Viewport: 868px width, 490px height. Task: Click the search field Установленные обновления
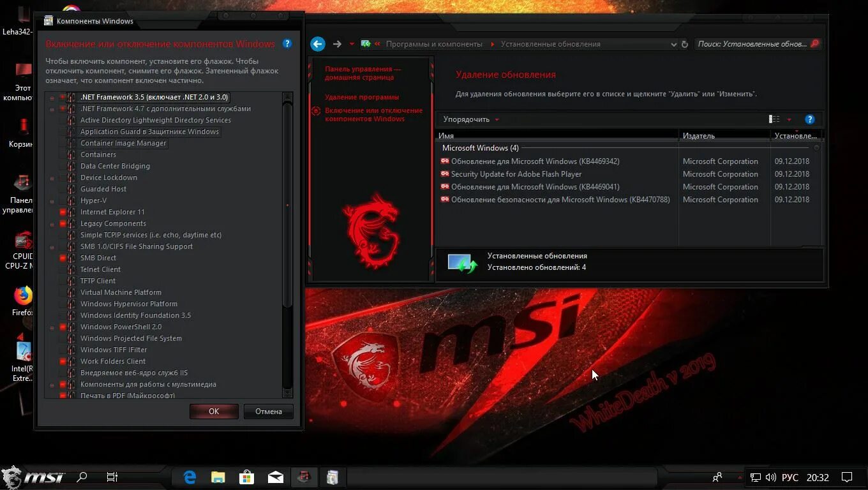coord(753,43)
